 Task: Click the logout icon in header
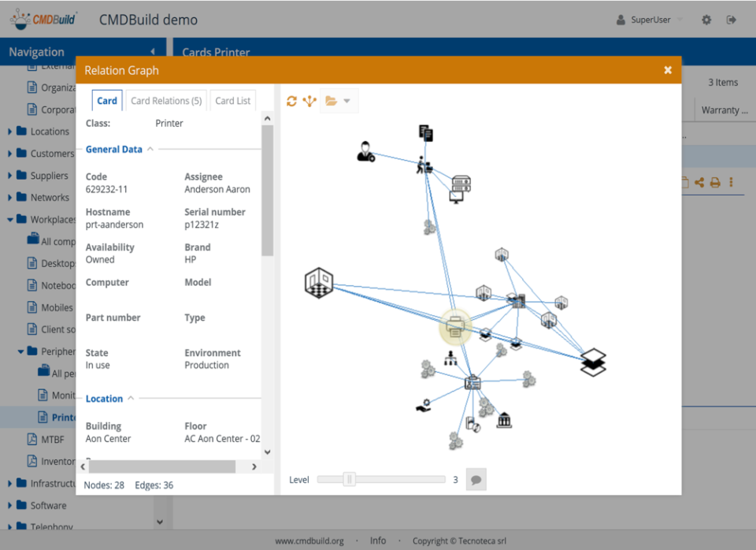[732, 20]
